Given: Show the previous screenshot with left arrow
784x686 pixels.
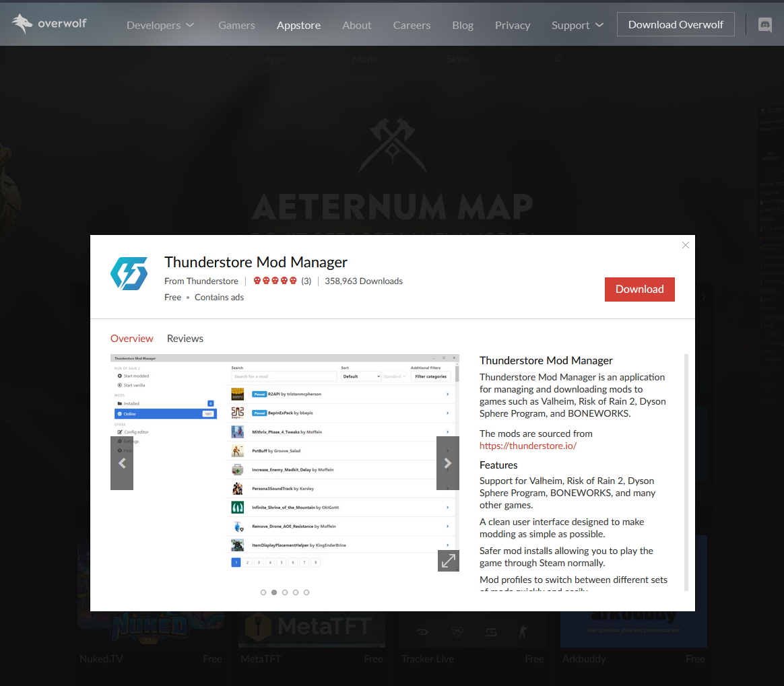Looking at the screenshot, I should (x=121, y=463).
